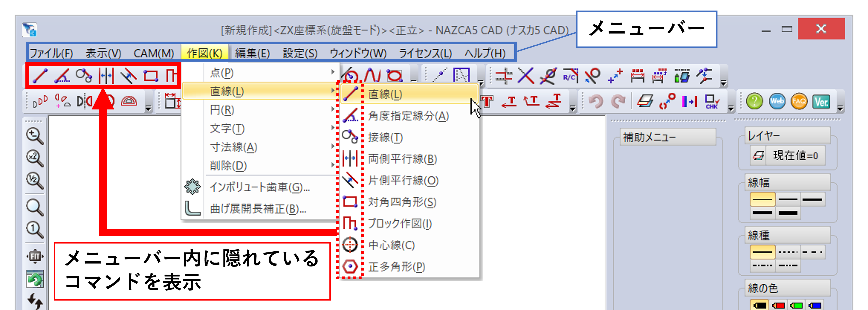Click the Undo arrow icon

tap(596, 101)
